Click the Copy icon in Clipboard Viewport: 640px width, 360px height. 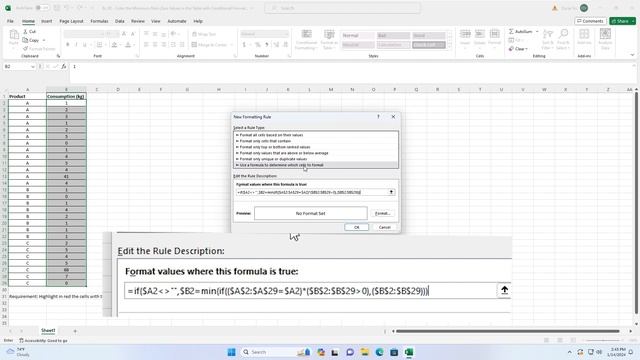[25, 40]
